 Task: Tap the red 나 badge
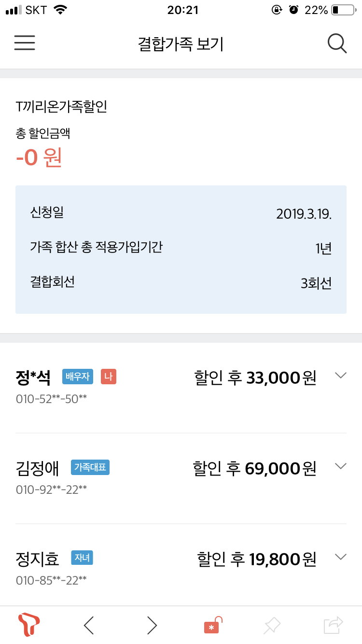click(x=109, y=377)
